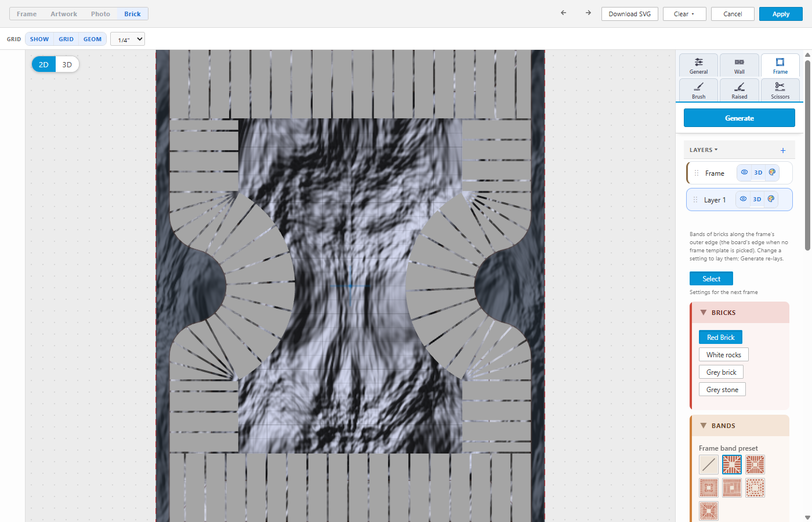This screenshot has height=522, width=812.
Task: Select the Layer 1 row
Action: point(739,200)
